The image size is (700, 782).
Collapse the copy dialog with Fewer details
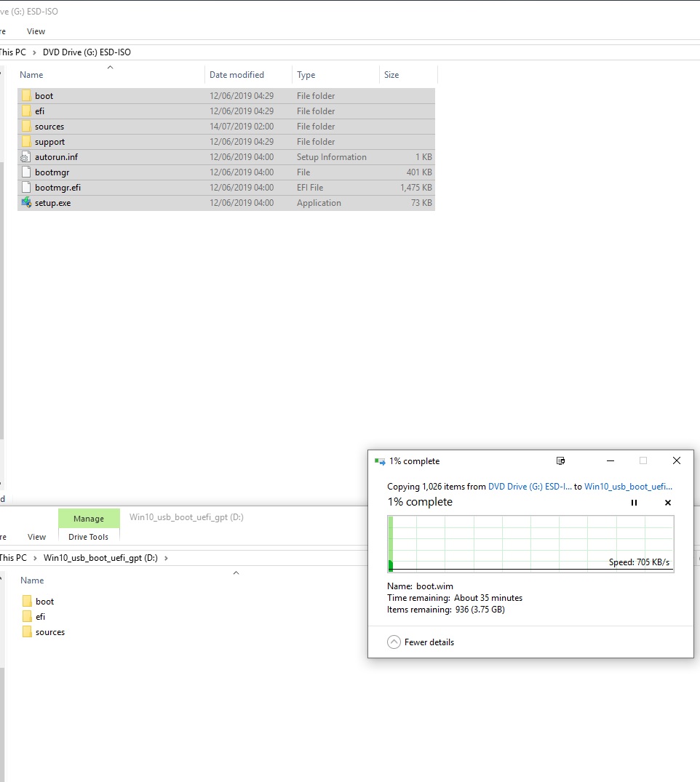tap(421, 642)
